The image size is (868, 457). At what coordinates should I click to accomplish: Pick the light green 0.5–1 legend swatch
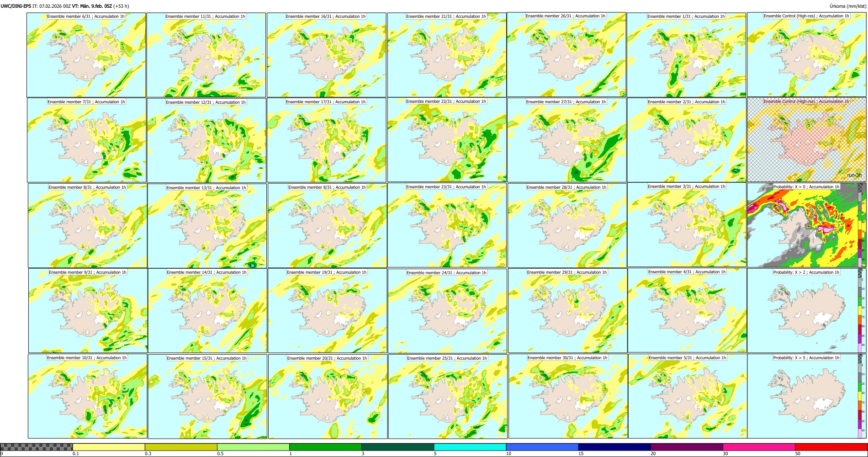253,447
